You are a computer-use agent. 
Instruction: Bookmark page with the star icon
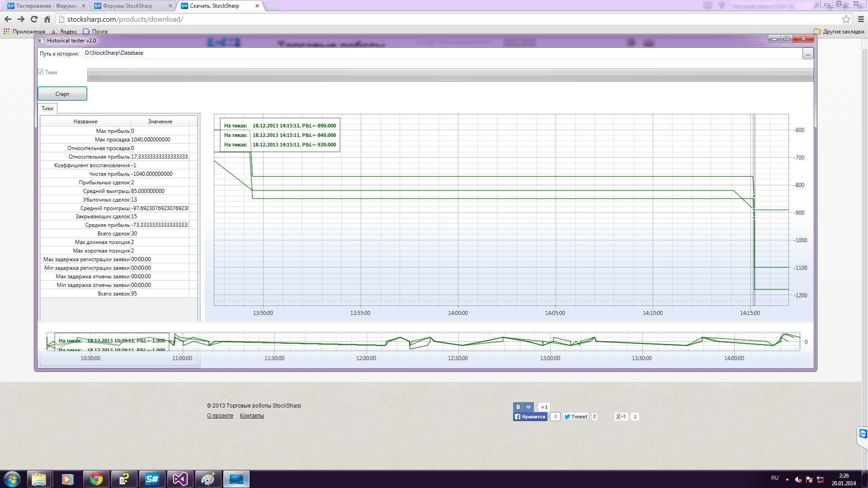coord(846,19)
